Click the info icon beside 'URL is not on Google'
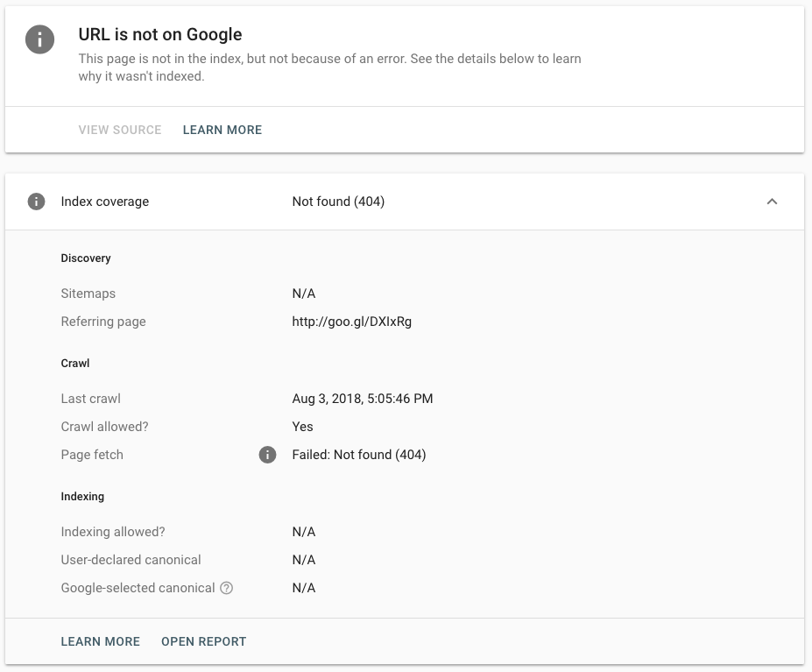Image resolution: width=812 pixels, height=672 pixels. click(39, 39)
